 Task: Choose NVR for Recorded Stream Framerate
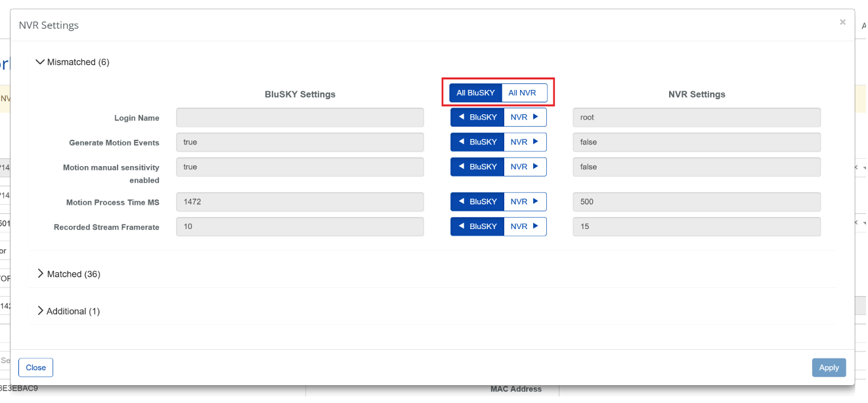click(525, 226)
